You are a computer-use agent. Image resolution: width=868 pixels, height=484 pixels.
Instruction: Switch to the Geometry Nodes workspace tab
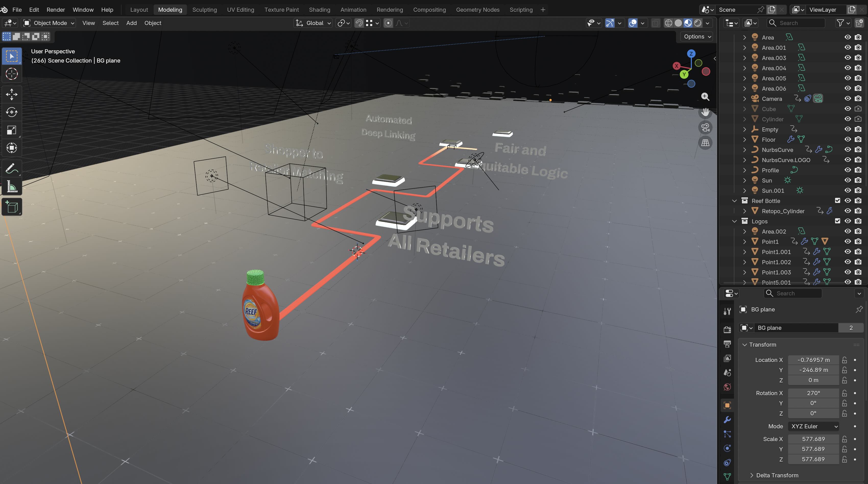(477, 9)
